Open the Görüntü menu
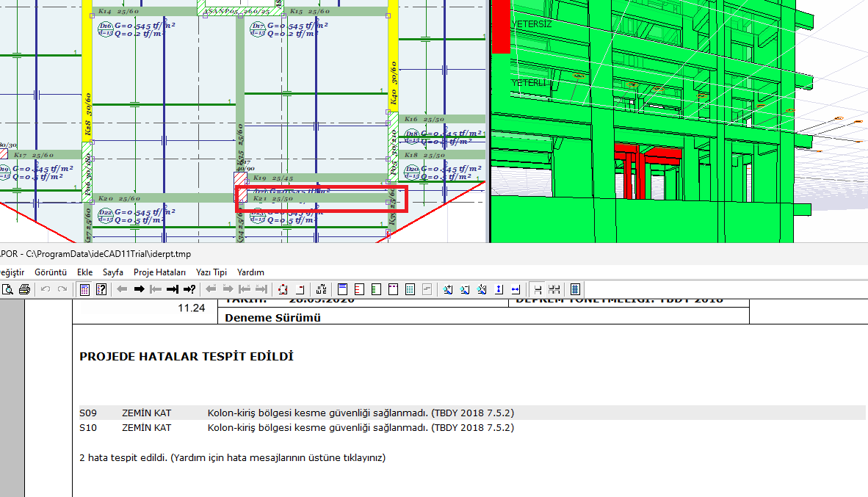The height and width of the screenshot is (497, 868). pos(51,272)
